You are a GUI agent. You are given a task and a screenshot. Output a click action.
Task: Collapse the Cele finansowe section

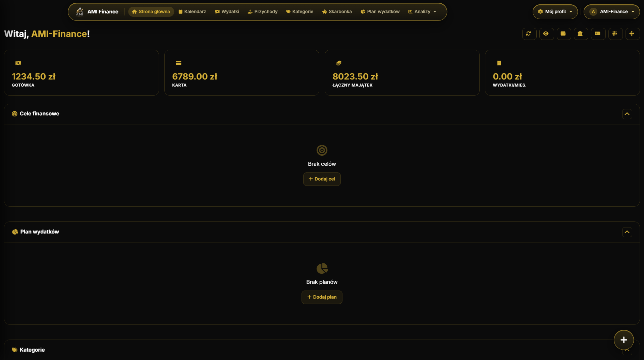click(x=627, y=114)
